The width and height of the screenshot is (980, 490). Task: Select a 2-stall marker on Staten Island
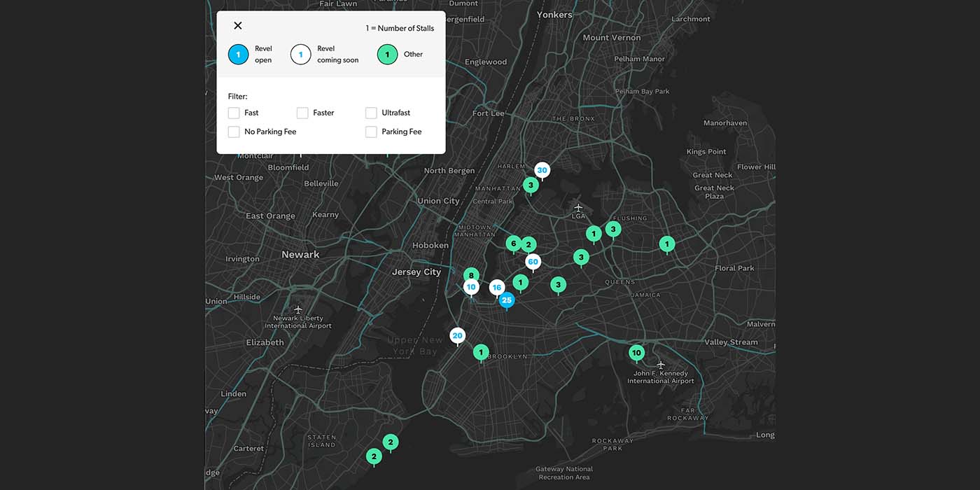pyautogui.click(x=390, y=442)
